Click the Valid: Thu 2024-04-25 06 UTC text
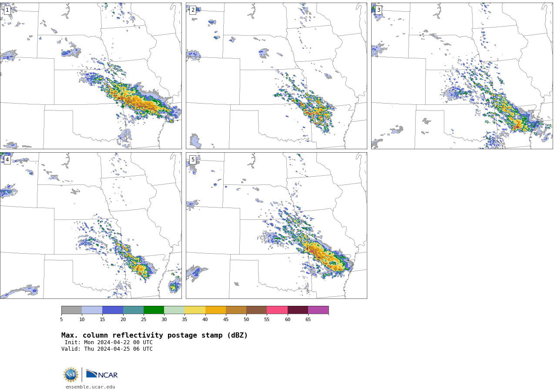This screenshot has width=557, height=392. (x=107, y=349)
